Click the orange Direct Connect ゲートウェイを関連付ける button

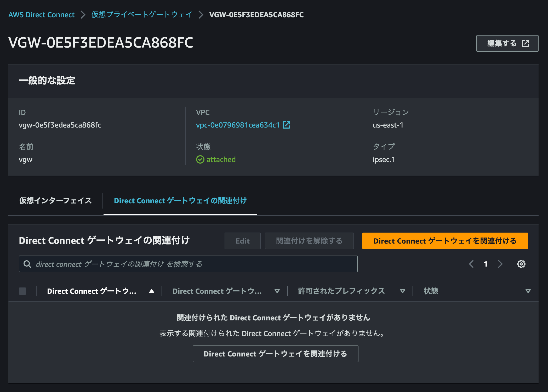(445, 241)
